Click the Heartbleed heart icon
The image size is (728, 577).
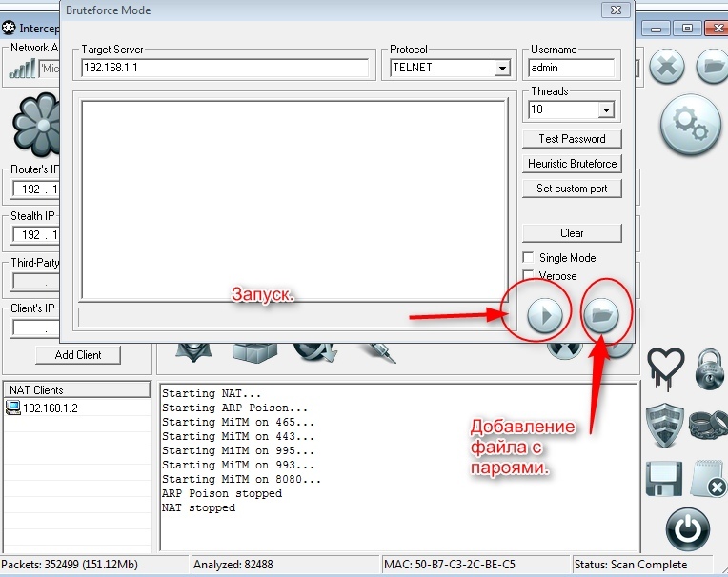click(666, 366)
